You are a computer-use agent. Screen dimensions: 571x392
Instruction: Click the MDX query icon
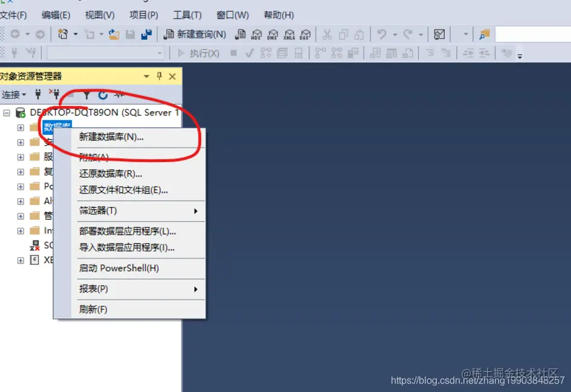point(256,34)
